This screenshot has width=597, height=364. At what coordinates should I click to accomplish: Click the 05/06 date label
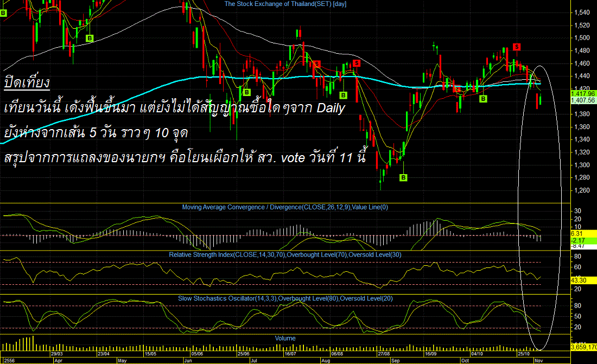[x=197, y=354]
